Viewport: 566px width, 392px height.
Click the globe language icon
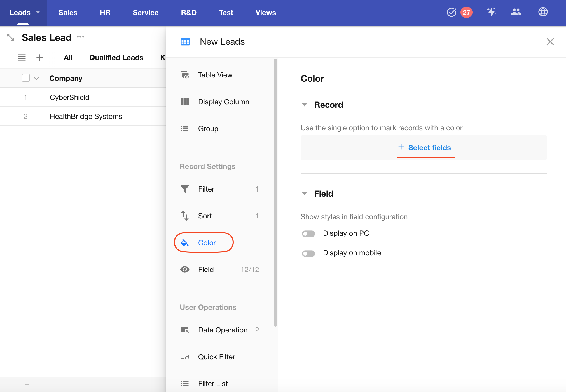point(543,12)
